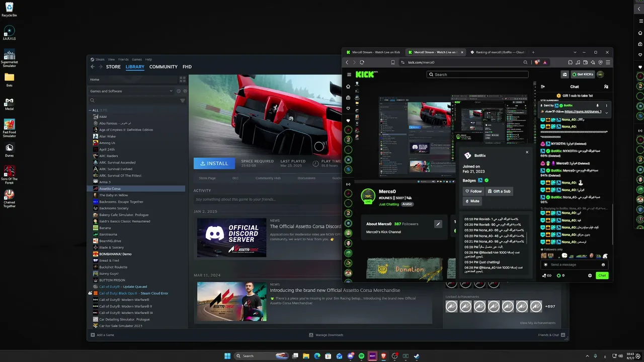Expand the pinned message in chat
The width and height of the screenshot is (644, 362).
point(606,114)
